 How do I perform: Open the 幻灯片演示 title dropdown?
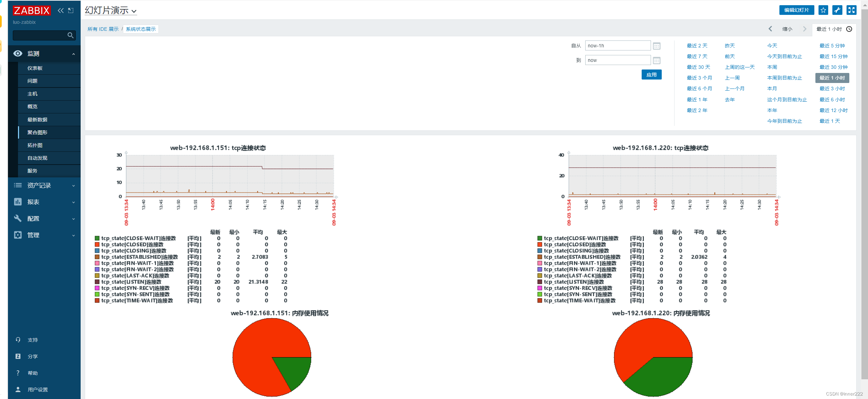111,10
